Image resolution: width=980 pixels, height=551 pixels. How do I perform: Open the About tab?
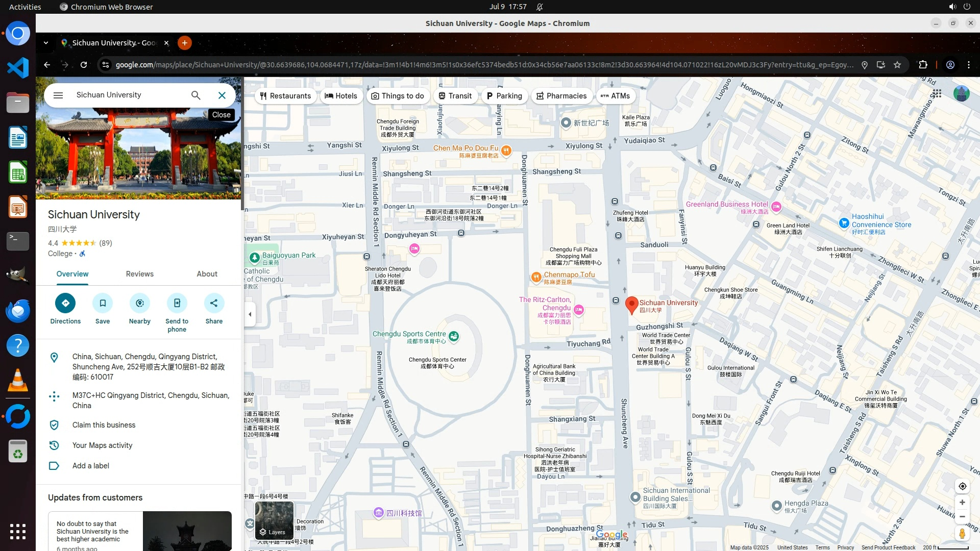click(x=207, y=274)
